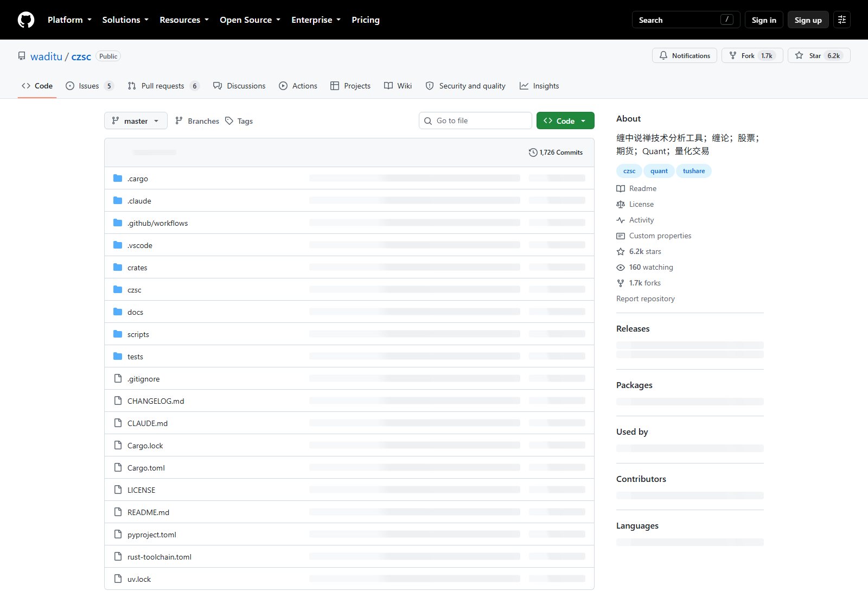Image resolution: width=868 pixels, height=597 pixels.
Task: Open the Enterprise dropdown
Action: [x=316, y=20]
